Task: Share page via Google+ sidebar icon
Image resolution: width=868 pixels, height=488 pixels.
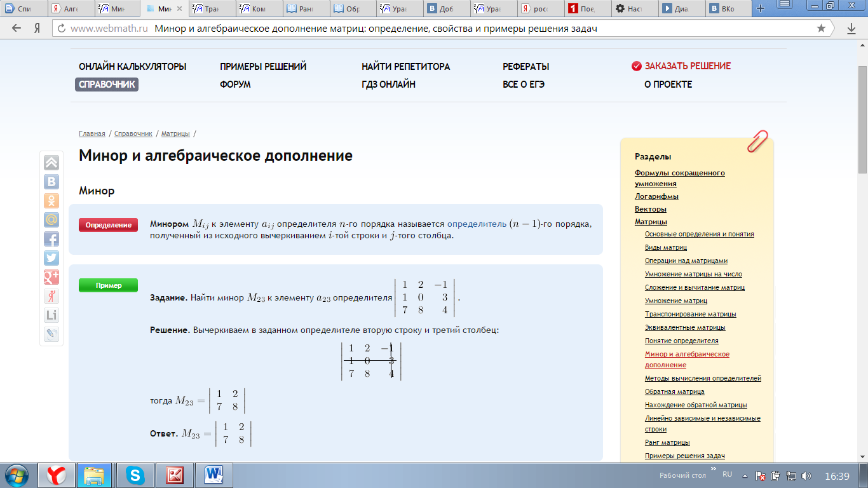Action: [51, 277]
